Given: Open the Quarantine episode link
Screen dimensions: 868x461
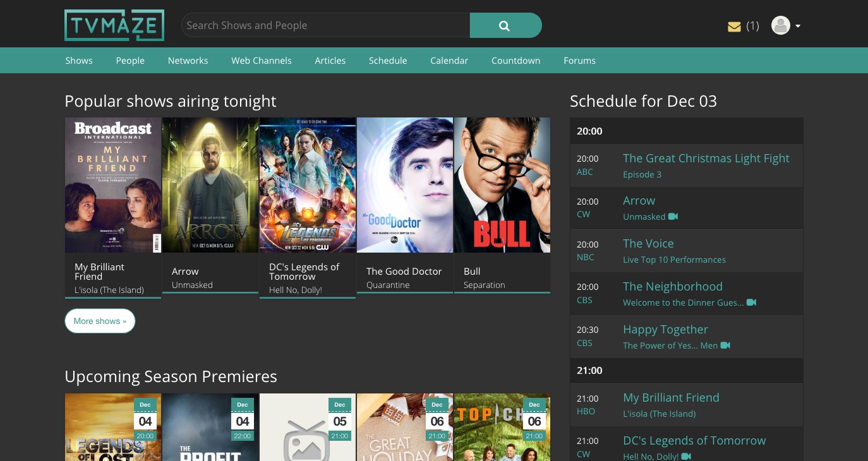Looking at the screenshot, I should [388, 285].
